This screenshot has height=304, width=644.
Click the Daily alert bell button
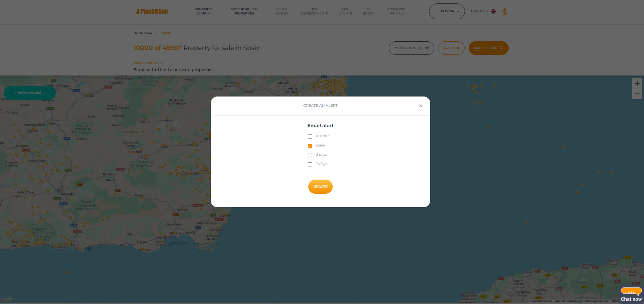point(451,48)
